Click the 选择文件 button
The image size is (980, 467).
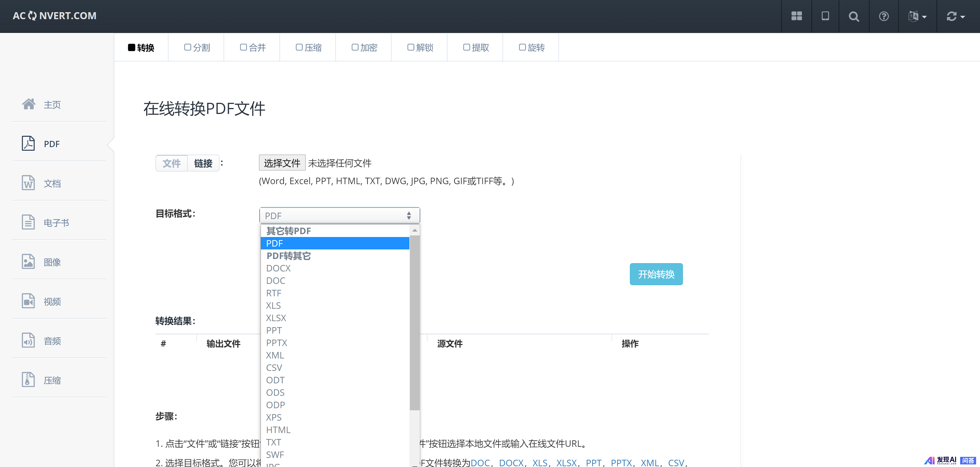coord(282,163)
